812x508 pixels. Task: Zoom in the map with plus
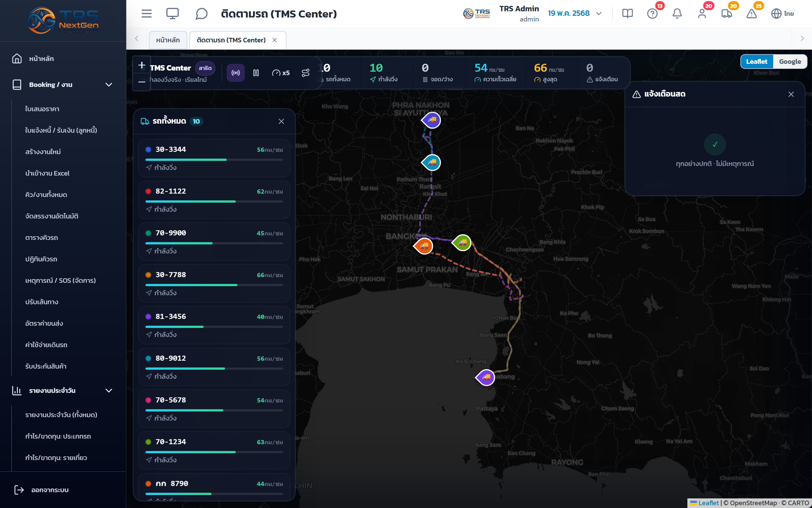(x=142, y=65)
